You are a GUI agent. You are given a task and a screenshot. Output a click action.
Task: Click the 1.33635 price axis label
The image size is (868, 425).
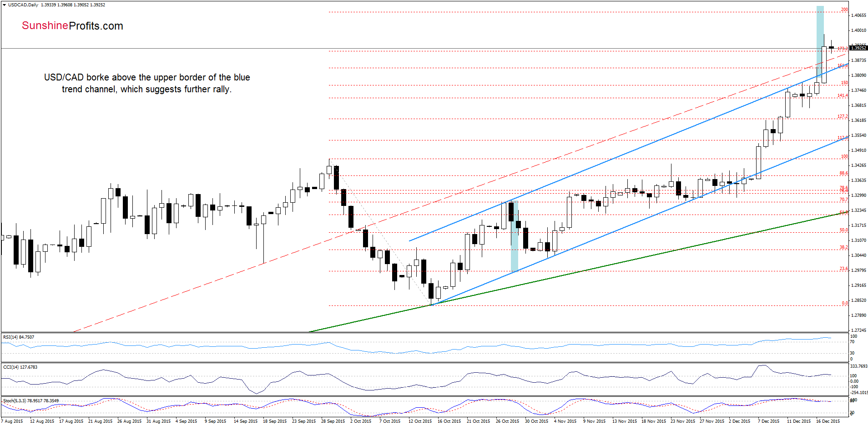pyautogui.click(x=858, y=180)
